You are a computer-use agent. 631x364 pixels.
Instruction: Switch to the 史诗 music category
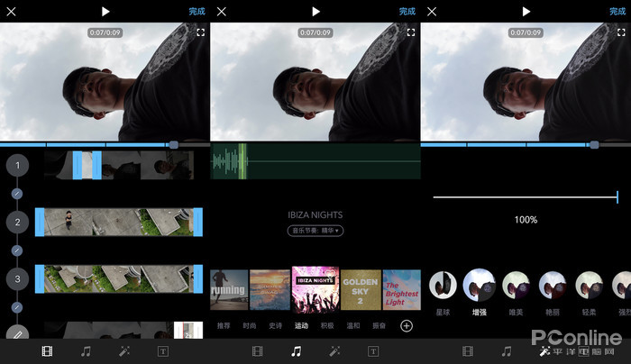click(x=275, y=326)
